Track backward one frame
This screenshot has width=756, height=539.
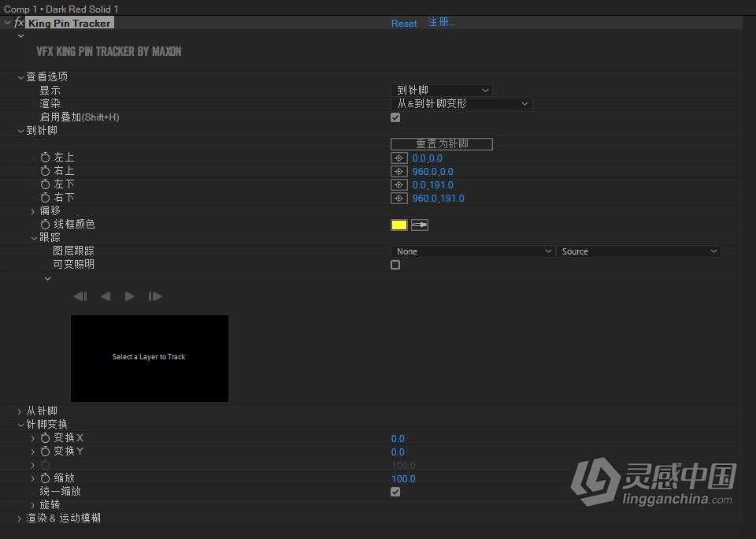point(106,296)
